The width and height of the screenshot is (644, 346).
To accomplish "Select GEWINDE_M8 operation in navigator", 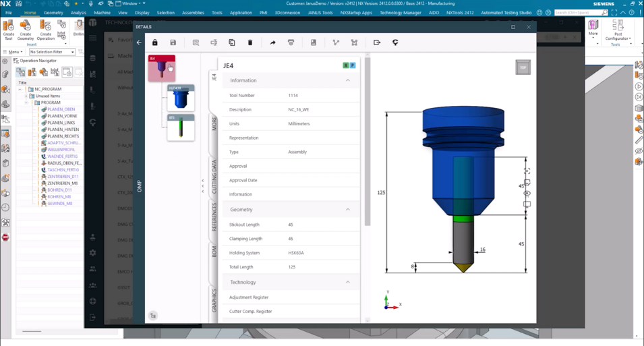I will 59,204.
